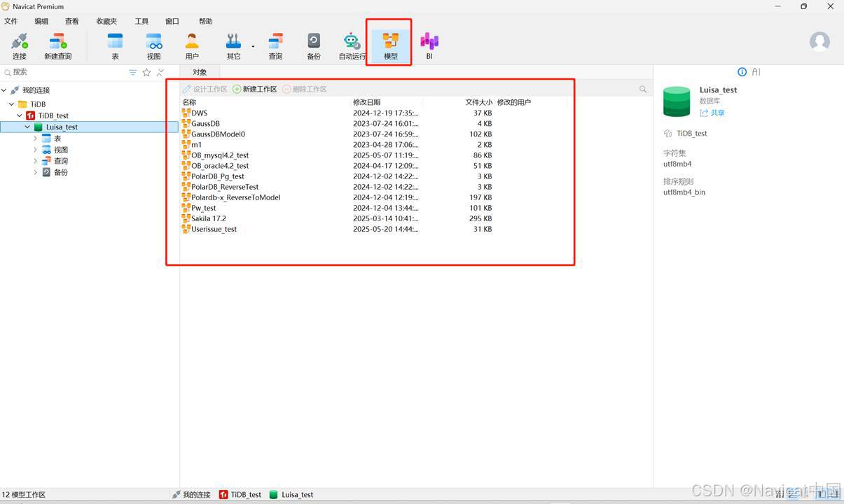Click the 删除工作区 button
This screenshot has height=504, width=844.
[305, 89]
